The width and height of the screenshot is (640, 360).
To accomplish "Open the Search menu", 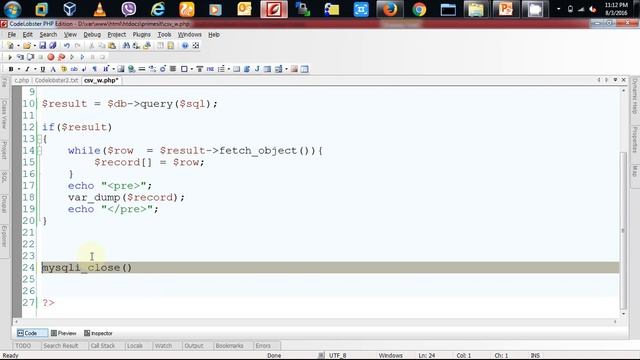I will point(48,35).
